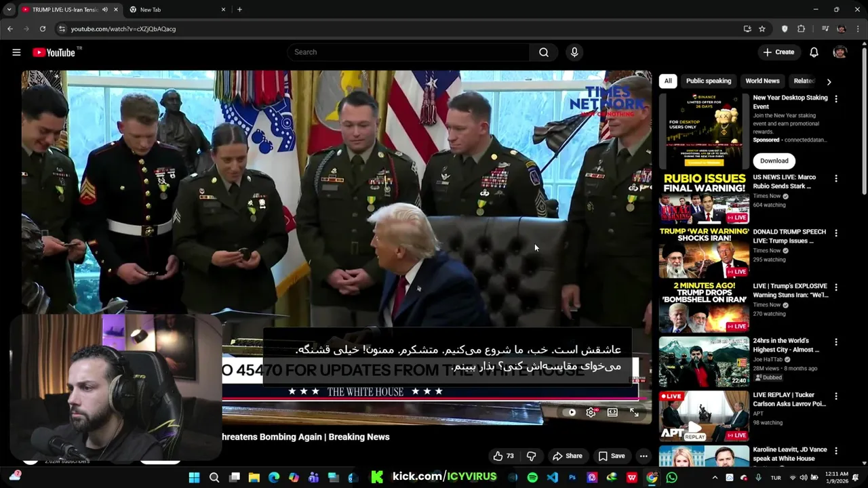Open more options for Marco Rubio video
The image size is (868, 488).
click(836, 178)
